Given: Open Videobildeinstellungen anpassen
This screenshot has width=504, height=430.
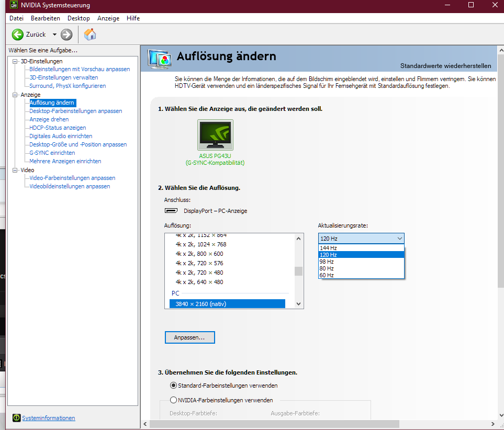Looking at the screenshot, I should pos(70,186).
